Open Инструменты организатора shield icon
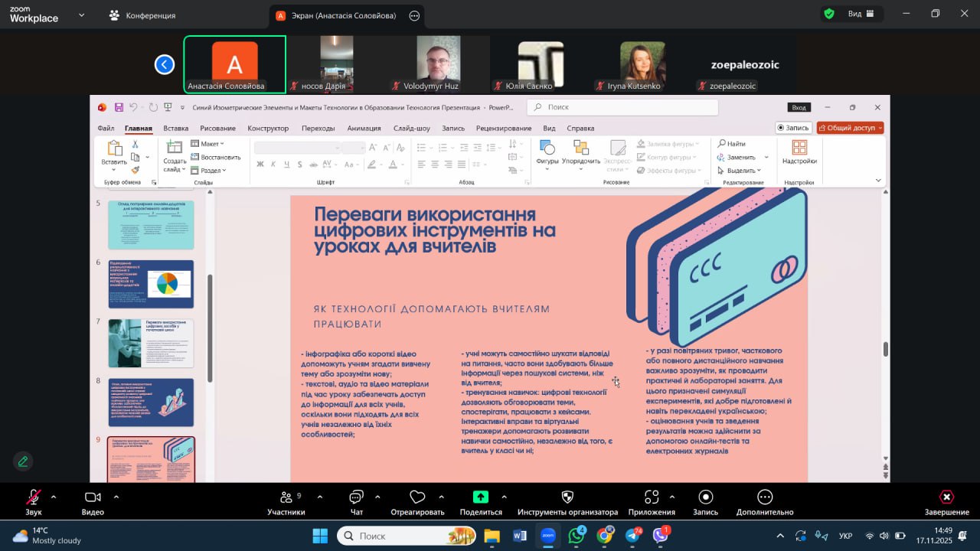 [567, 498]
